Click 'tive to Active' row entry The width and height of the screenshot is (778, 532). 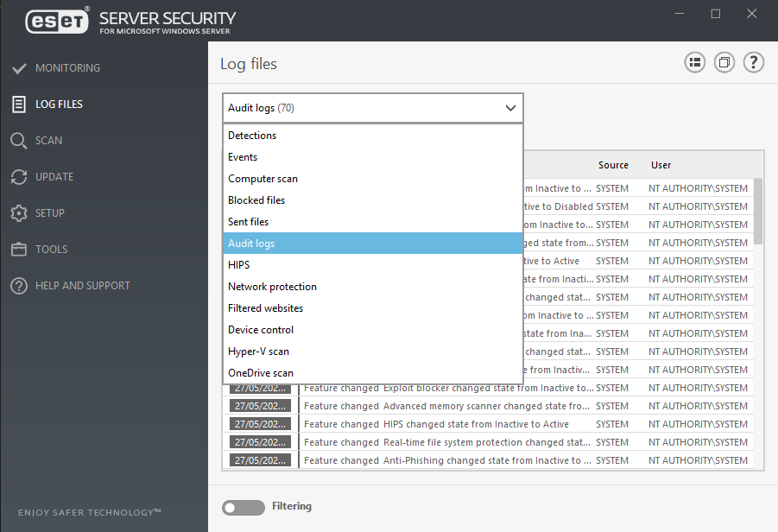(x=551, y=261)
